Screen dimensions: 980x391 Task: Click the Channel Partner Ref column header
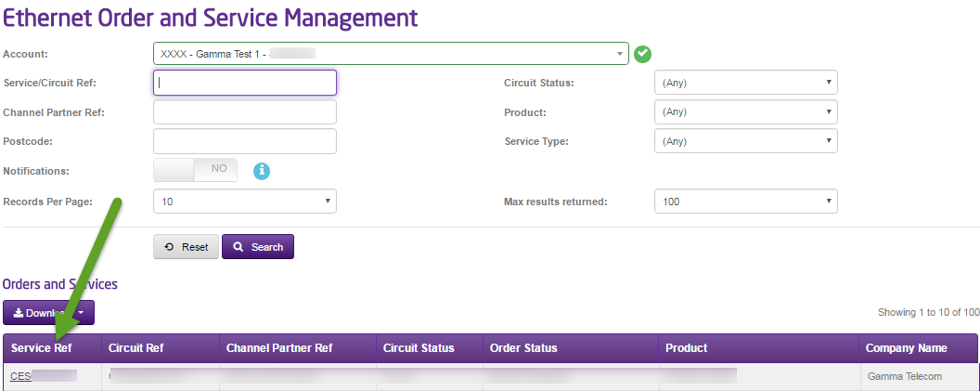click(298, 348)
